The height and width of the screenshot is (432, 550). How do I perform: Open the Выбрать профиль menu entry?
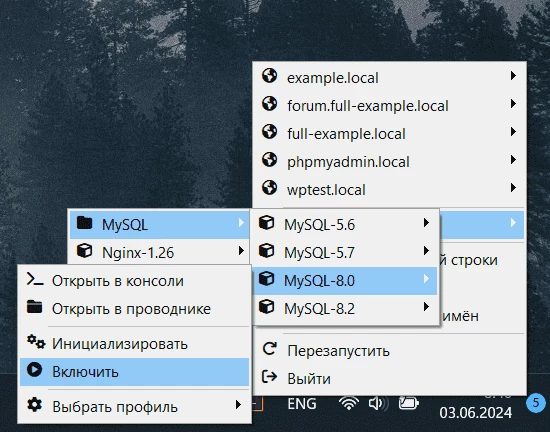(x=134, y=407)
